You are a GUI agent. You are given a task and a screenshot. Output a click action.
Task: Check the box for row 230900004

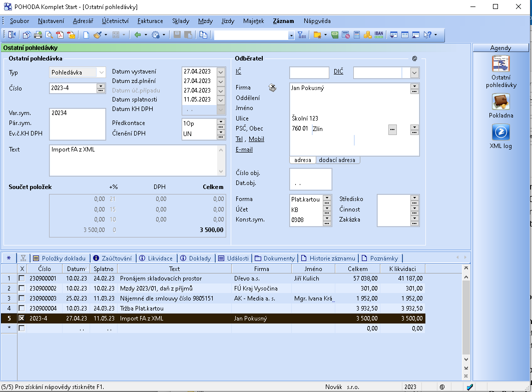(22, 308)
